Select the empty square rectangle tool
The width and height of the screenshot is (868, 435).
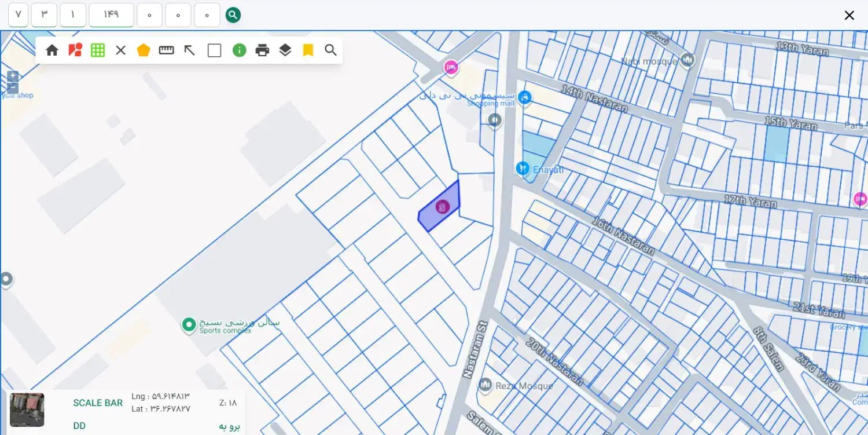(215, 50)
